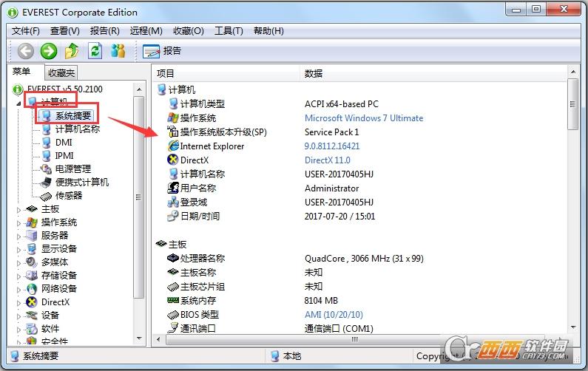Open the 收藏(O) menu
Viewport: 588px width, 371px height.
click(x=189, y=31)
